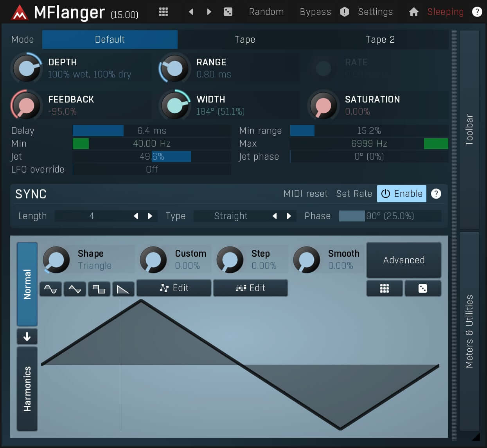The height and width of the screenshot is (448, 487).
Task: Enable the SYNC section
Action: 401,193
